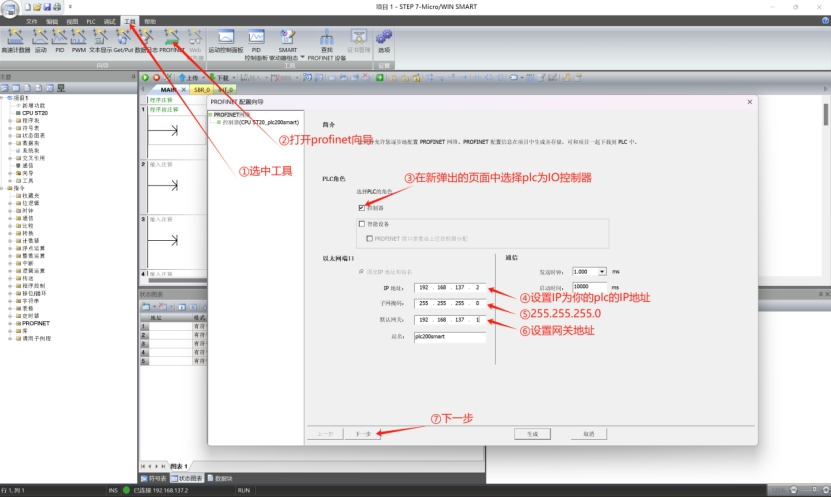This screenshot has height=498, width=831.
Task: Expand the 程序块 tree node
Action: tap(10, 120)
